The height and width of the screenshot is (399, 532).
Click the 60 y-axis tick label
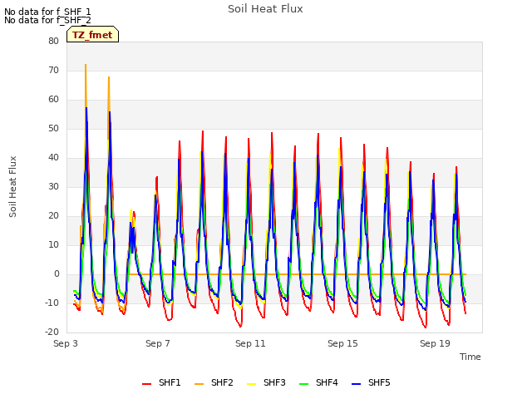click(53, 100)
